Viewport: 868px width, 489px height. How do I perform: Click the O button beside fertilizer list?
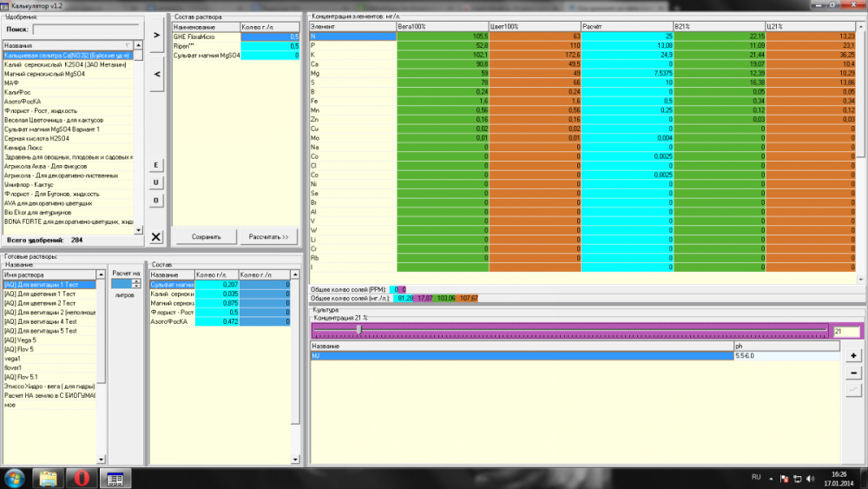(x=156, y=200)
